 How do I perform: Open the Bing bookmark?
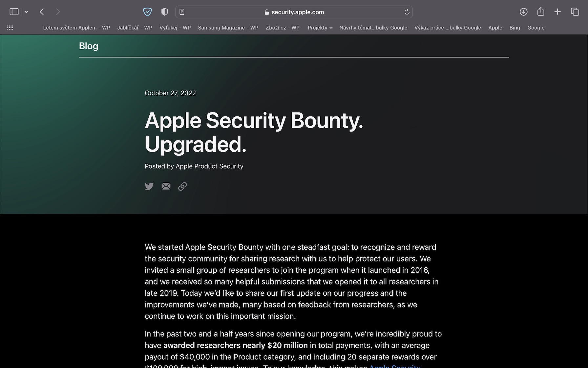(514, 28)
